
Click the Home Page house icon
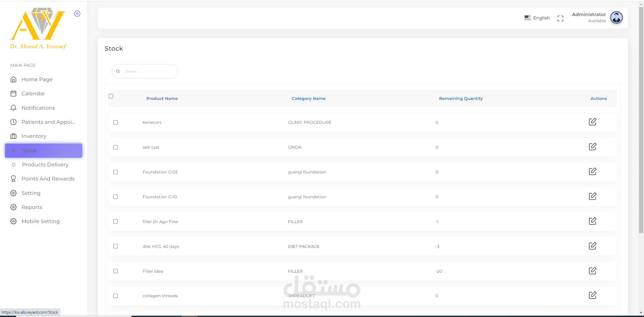[x=13, y=80]
